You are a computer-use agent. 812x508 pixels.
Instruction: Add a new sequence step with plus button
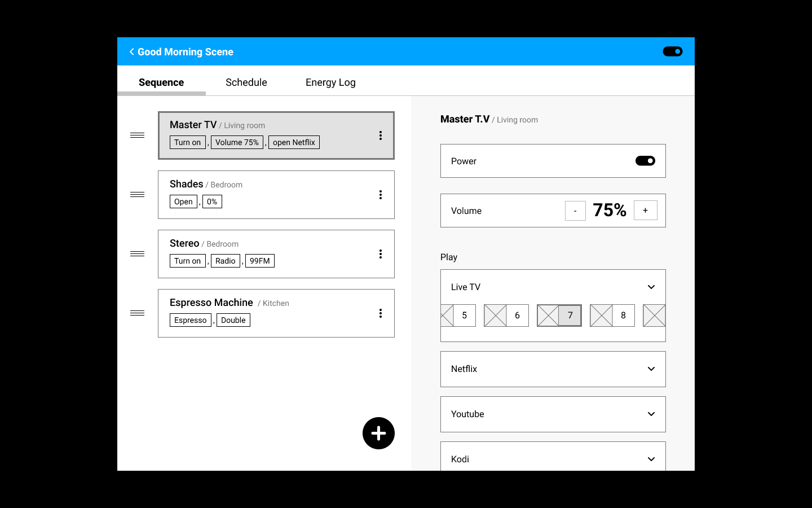(378, 433)
